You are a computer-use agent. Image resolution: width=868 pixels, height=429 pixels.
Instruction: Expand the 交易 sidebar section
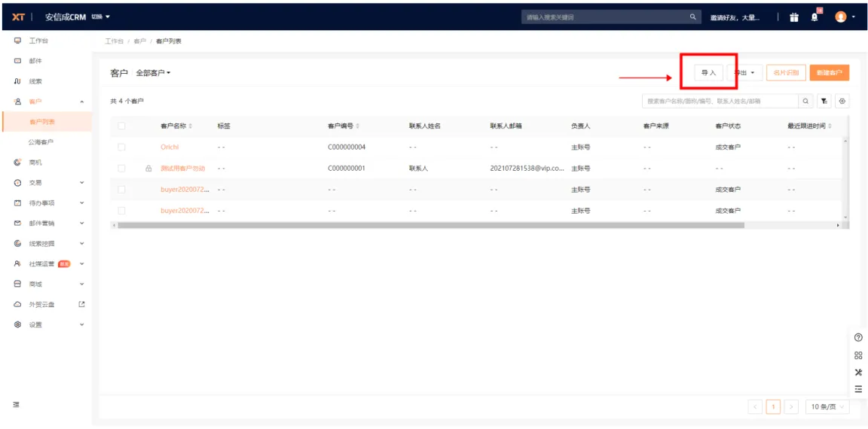pos(82,182)
